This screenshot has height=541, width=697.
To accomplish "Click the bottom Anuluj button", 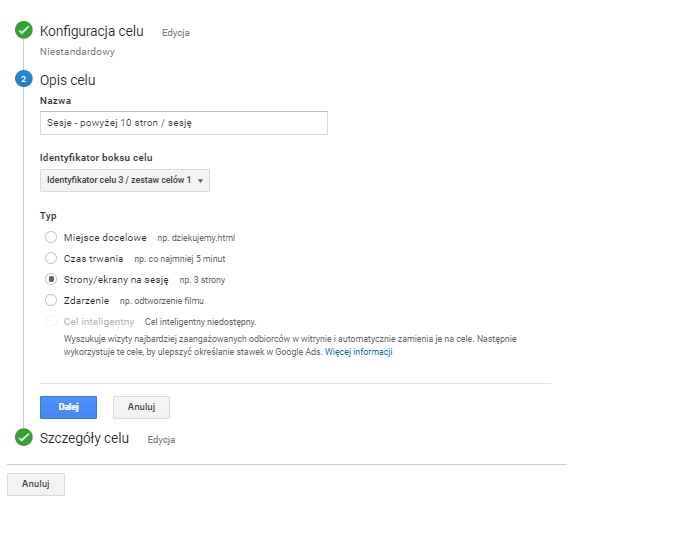I will point(36,484).
